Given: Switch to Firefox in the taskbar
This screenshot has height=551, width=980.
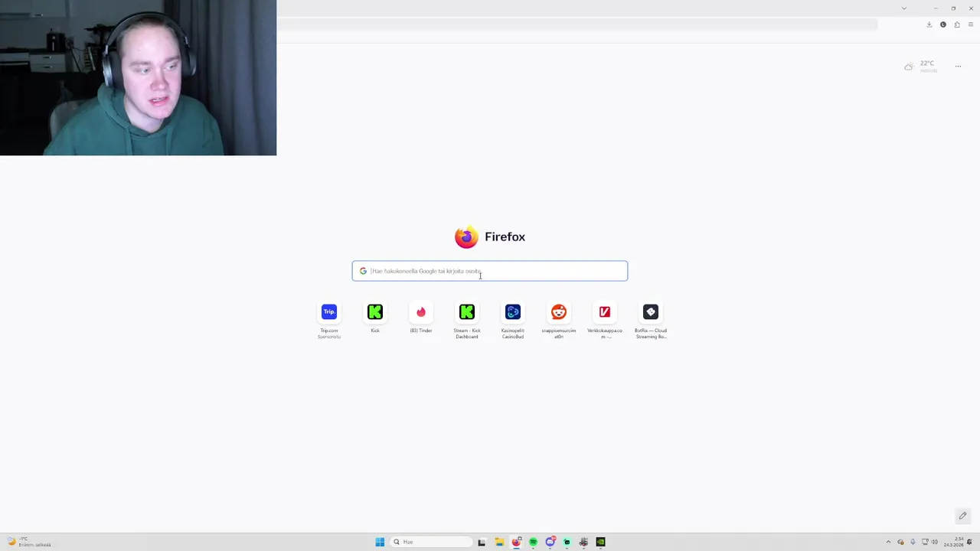Looking at the screenshot, I should click(x=517, y=542).
